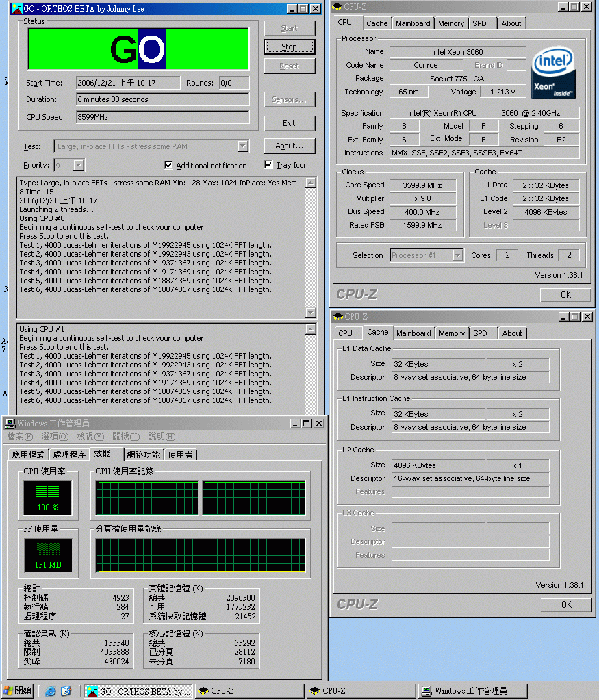
Task: Click the L2 Cache size 4096 KBytes
Action: (438, 465)
